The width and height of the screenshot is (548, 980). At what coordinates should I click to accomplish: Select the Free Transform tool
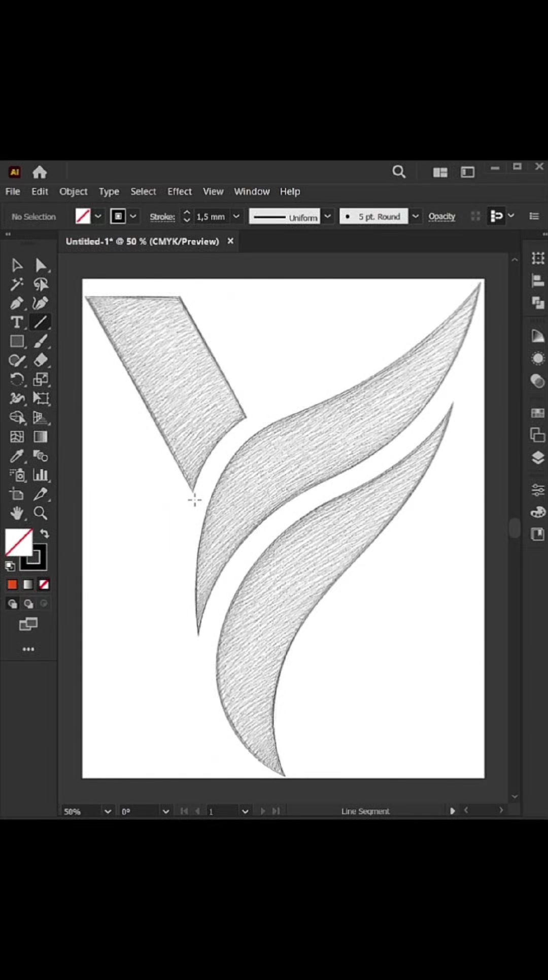pos(41,399)
